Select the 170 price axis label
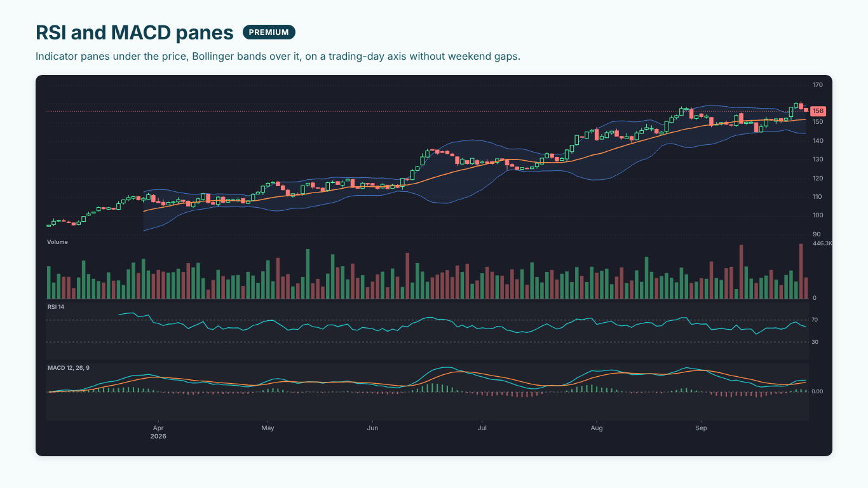The height and width of the screenshot is (488, 868). pos(817,85)
